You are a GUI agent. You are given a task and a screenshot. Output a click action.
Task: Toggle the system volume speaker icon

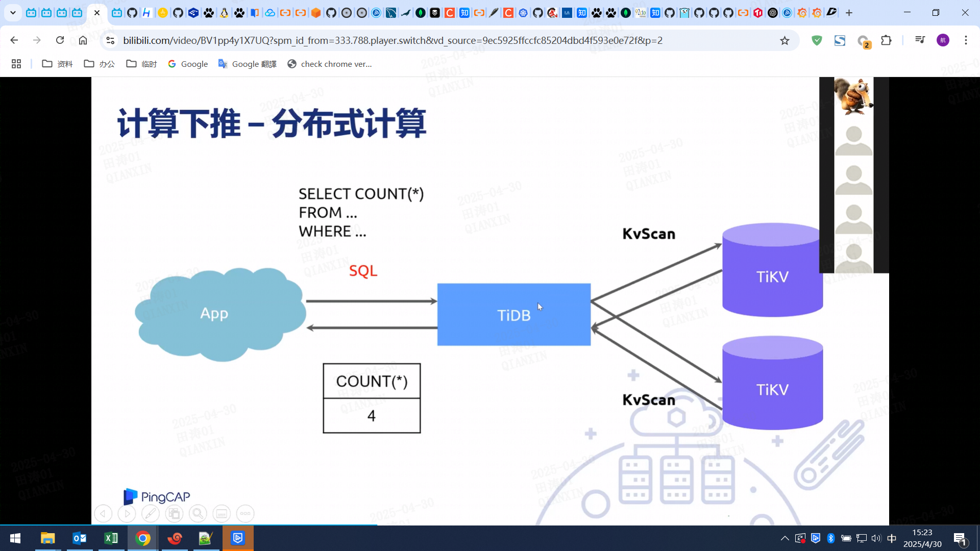(876, 538)
